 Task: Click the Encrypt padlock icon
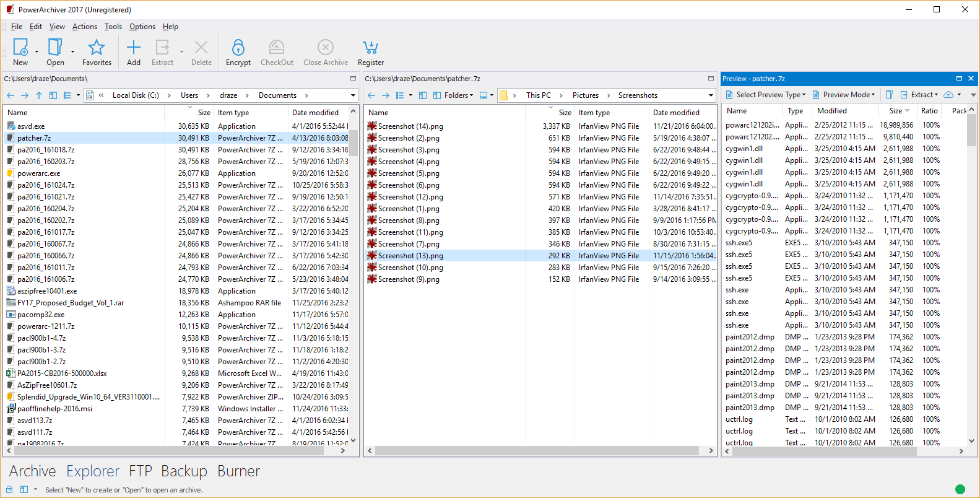coord(238,48)
